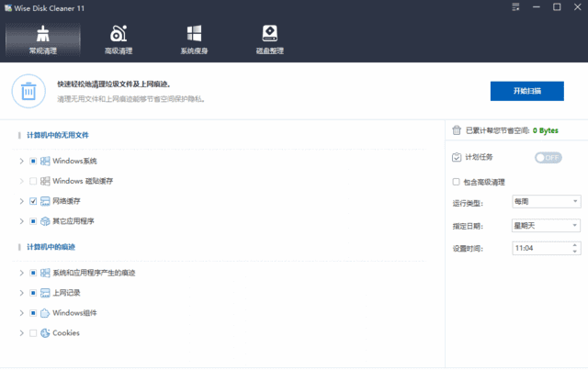Expand the 其它应用程序 tree item

coord(21,221)
